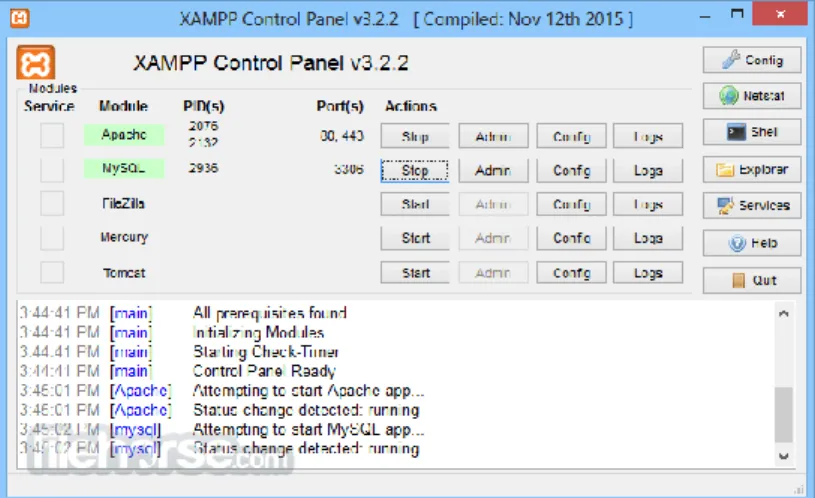Click log line 'Control Panel Ready'
Image resolution: width=815 pixels, height=498 pixels.
[x=264, y=371]
